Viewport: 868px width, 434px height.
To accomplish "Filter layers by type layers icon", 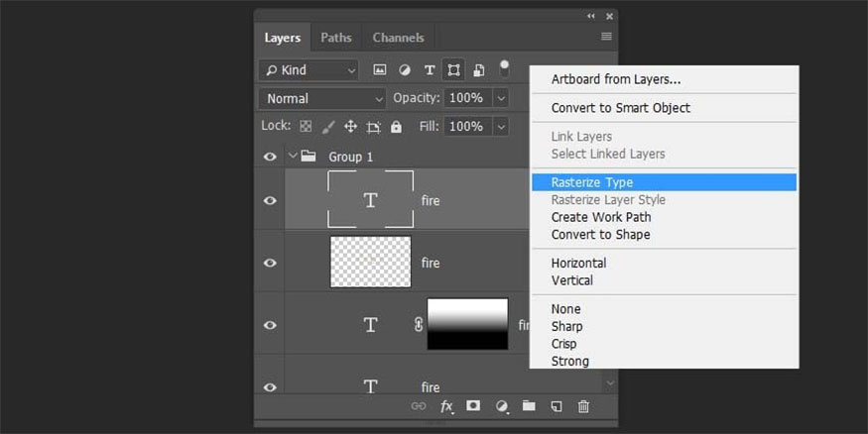I will pyautogui.click(x=430, y=70).
